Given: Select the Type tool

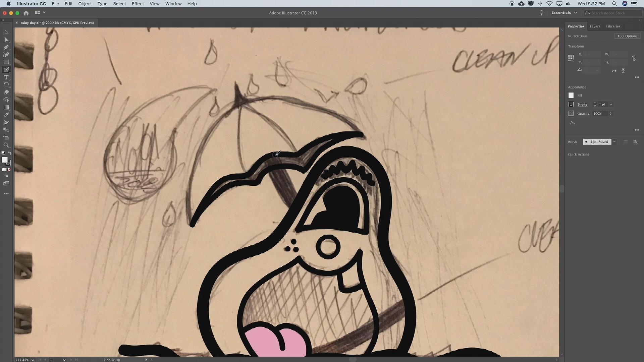Looking at the screenshot, I should [6, 77].
